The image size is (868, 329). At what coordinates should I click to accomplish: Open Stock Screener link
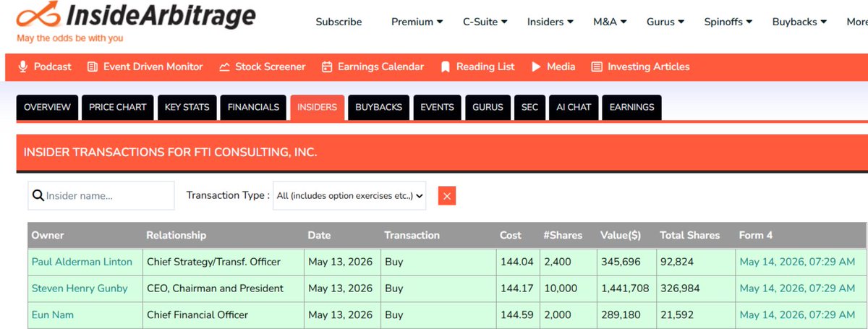[x=271, y=67]
